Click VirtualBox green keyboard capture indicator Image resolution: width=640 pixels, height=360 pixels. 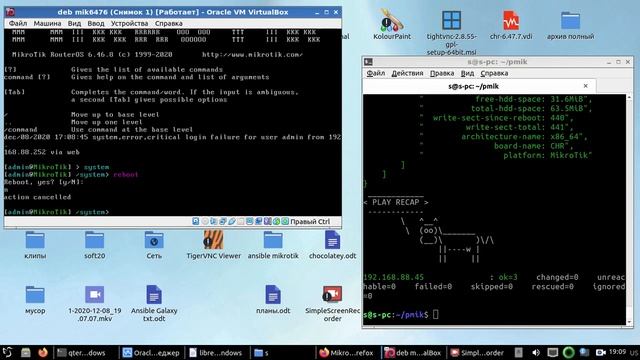pos(285,221)
